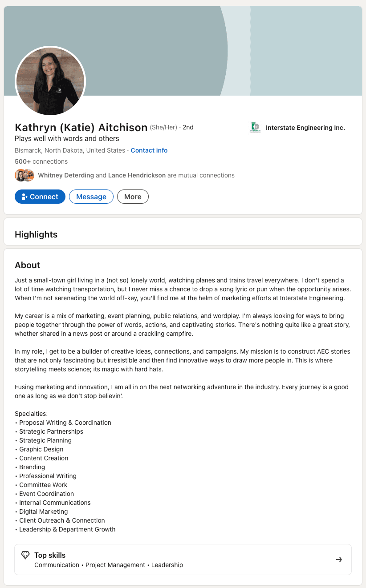This screenshot has width=366, height=588.
Task: Select the About section heading
Action: pos(28,265)
